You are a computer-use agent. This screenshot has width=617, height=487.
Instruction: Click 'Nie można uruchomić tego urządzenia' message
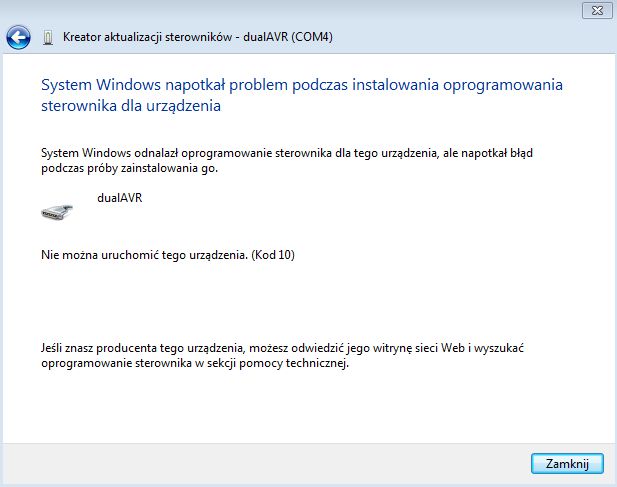click(x=143, y=255)
